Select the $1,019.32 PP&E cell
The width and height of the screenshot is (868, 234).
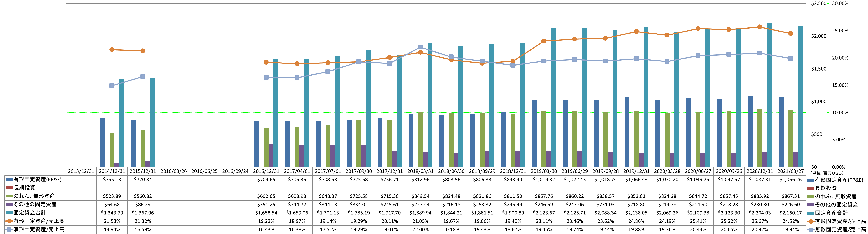[544, 180]
